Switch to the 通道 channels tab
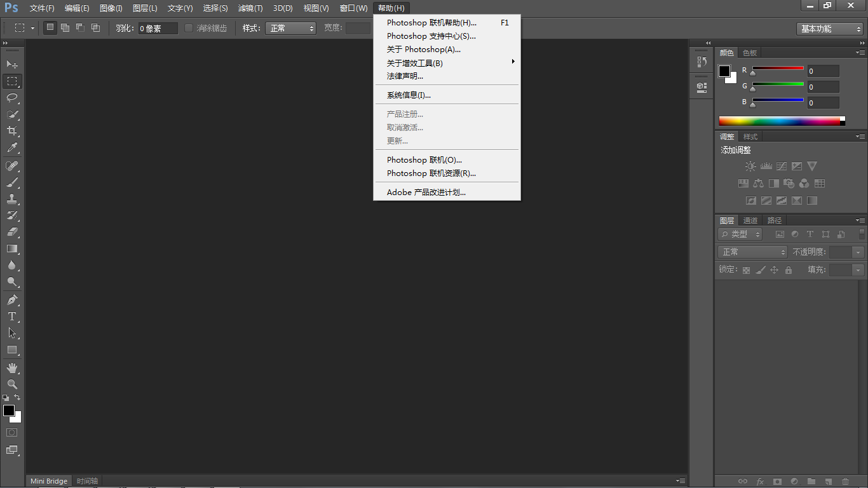 [750, 220]
